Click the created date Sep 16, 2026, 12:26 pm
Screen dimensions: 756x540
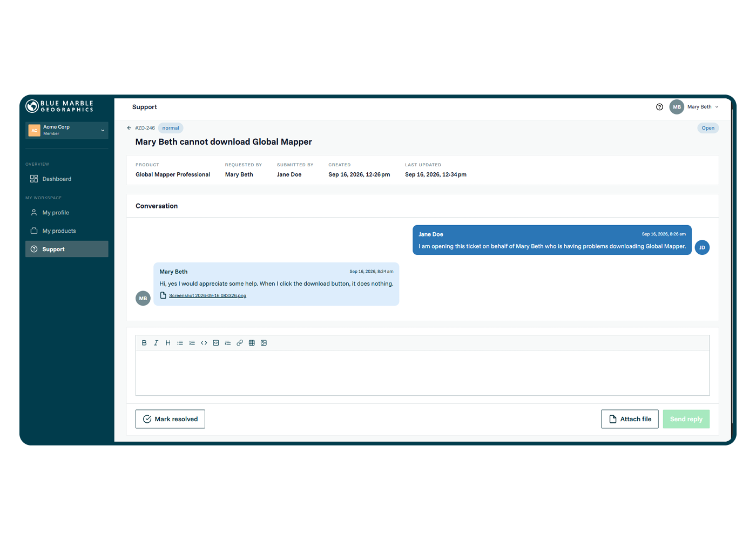coord(359,174)
